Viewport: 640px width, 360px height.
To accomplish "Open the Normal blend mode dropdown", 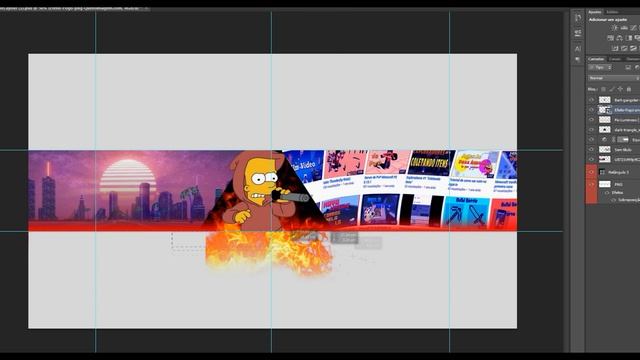I will [x=614, y=78].
